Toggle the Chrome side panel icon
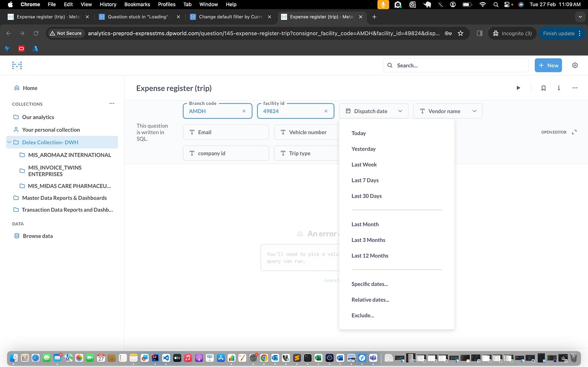The height and width of the screenshot is (367, 588). coord(479,33)
